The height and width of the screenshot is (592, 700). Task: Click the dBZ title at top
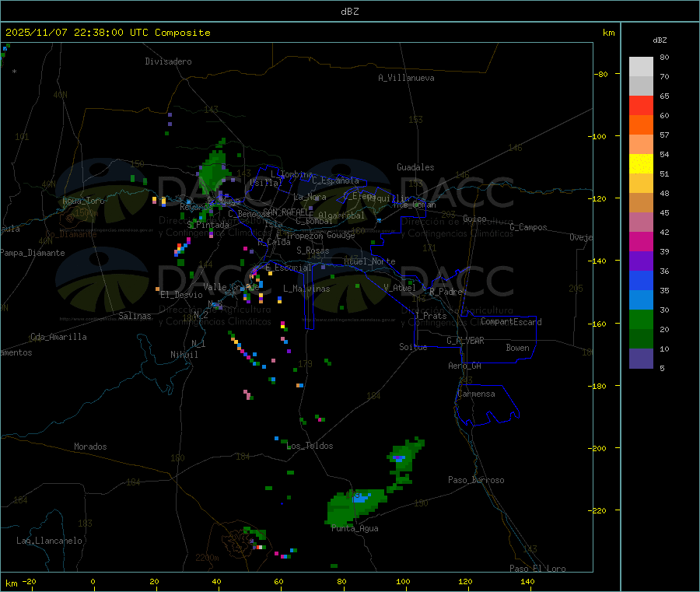(x=349, y=12)
